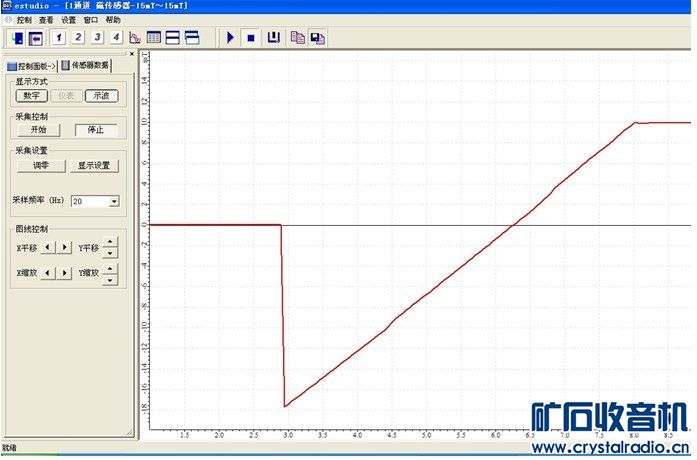
Task: Expand the 采样频率 dropdown arrow
Action: pyautogui.click(x=114, y=201)
